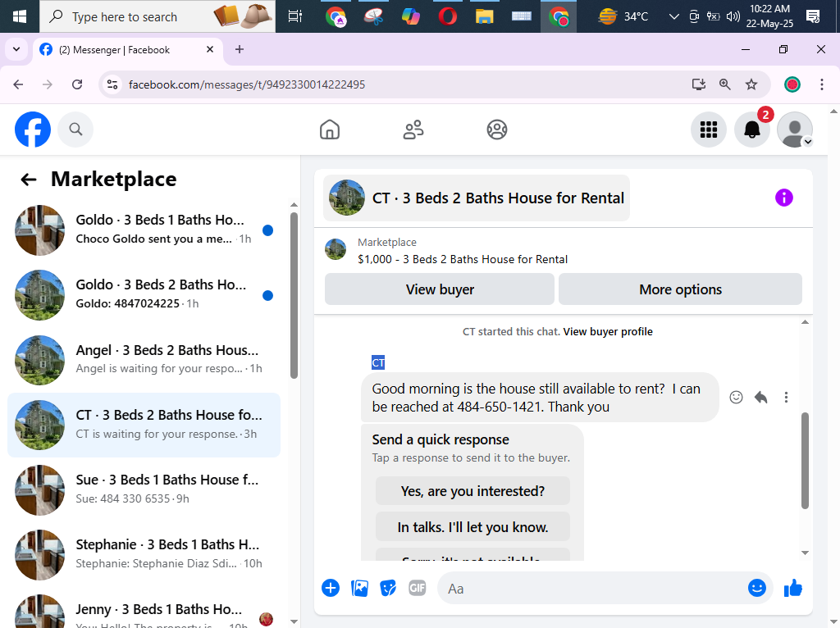Click the chat messages vertical scrollbar
This screenshot has width=840, height=628.
pos(805,461)
